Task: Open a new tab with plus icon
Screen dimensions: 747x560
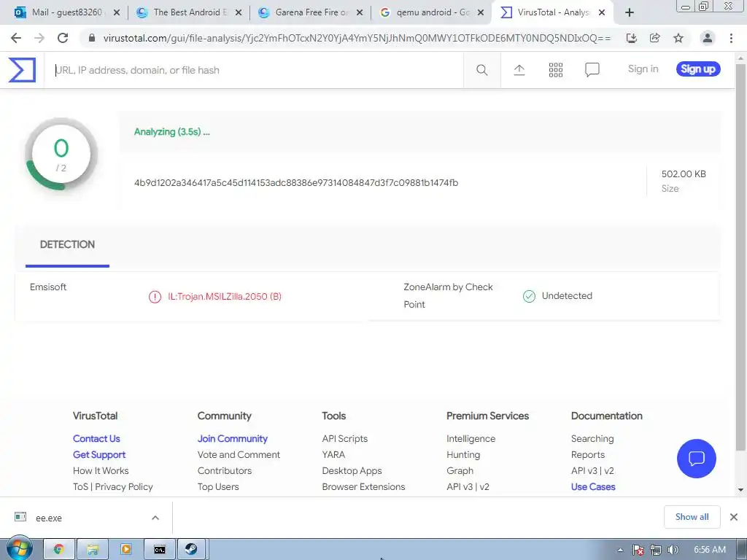Action: 630,13
